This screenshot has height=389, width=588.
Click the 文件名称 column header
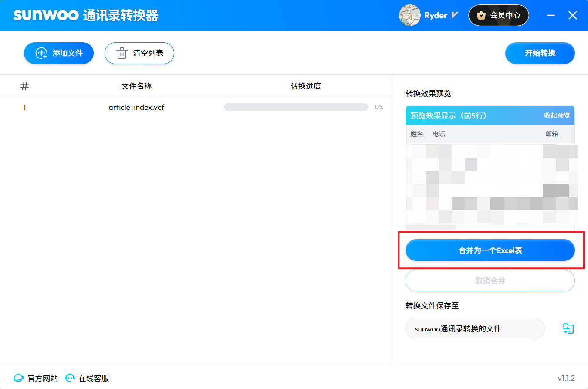(137, 86)
